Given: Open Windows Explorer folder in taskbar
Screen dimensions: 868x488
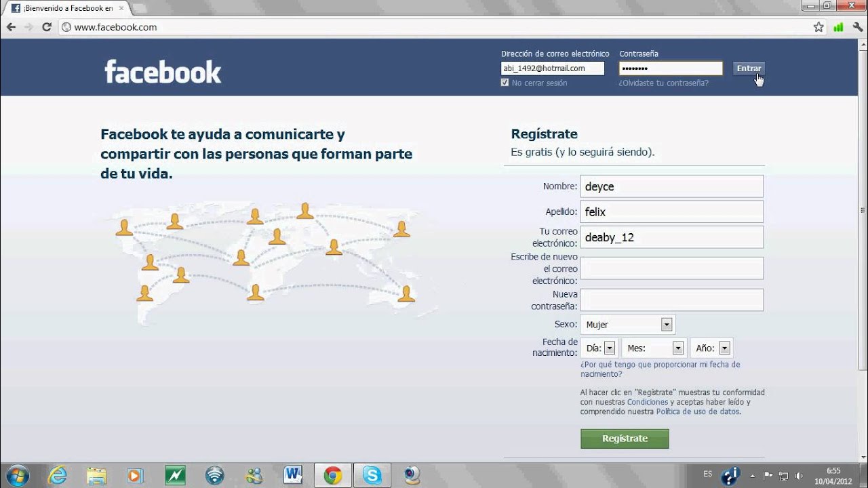Looking at the screenshot, I should 96,475.
